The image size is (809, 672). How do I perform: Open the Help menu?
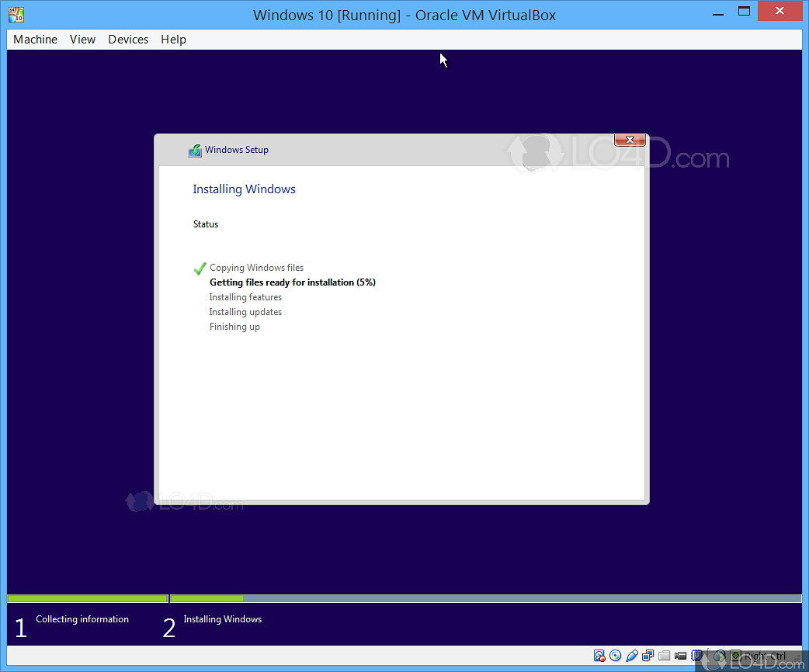[x=173, y=40]
